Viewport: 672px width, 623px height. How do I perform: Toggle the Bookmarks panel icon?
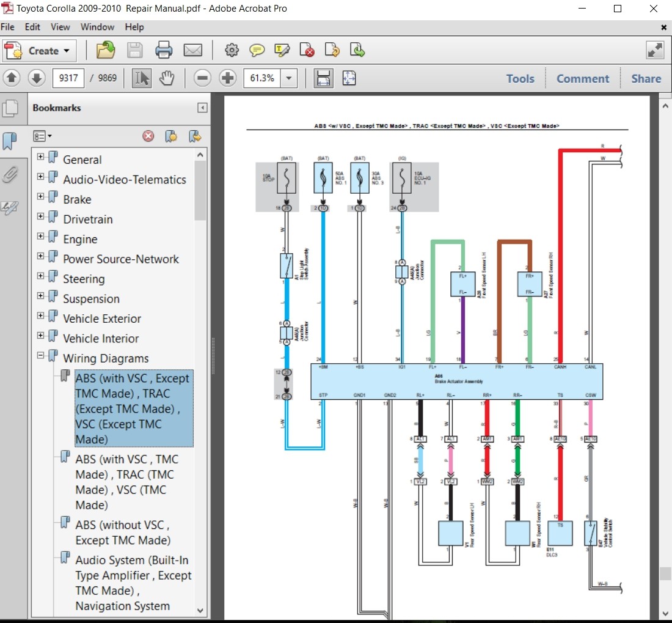[9, 141]
